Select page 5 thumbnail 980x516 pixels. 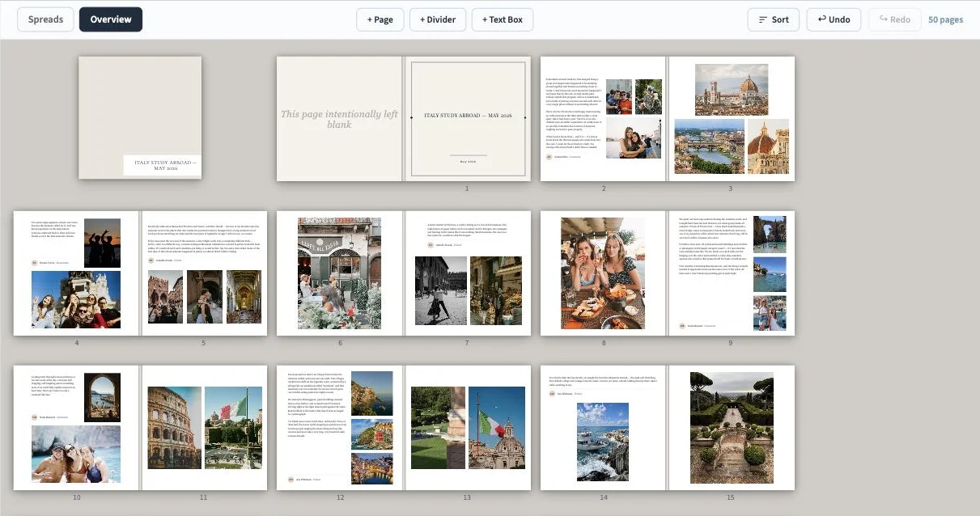coord(204,273)
